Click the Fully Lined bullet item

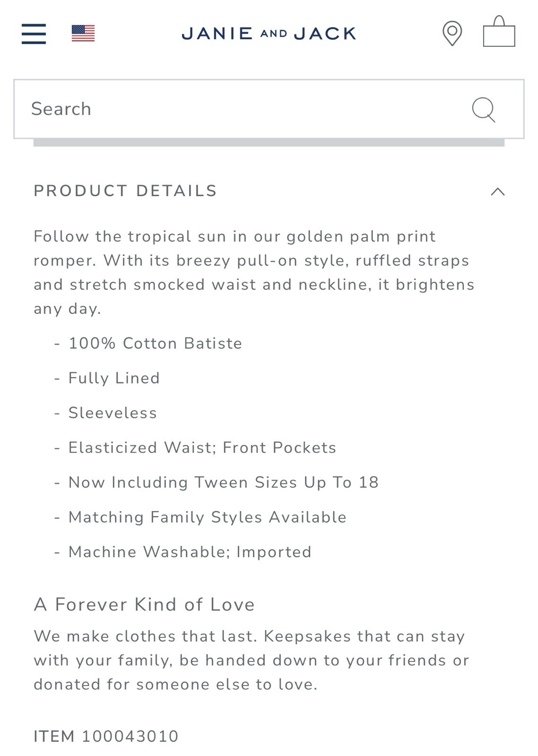coord(114,378)
